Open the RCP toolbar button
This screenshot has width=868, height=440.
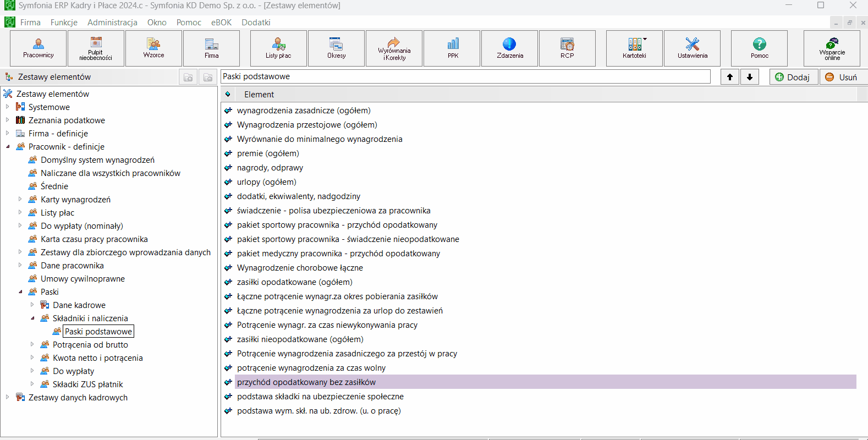[567, 48]
